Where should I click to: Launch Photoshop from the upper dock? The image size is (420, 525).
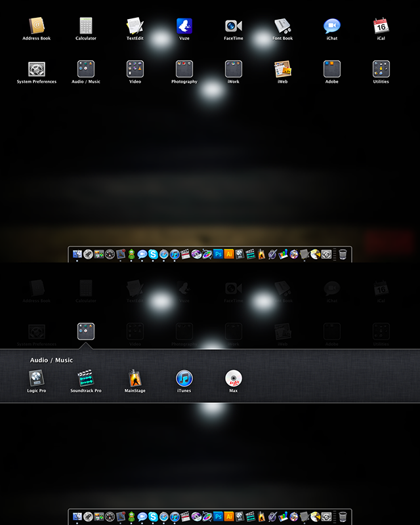218,254
